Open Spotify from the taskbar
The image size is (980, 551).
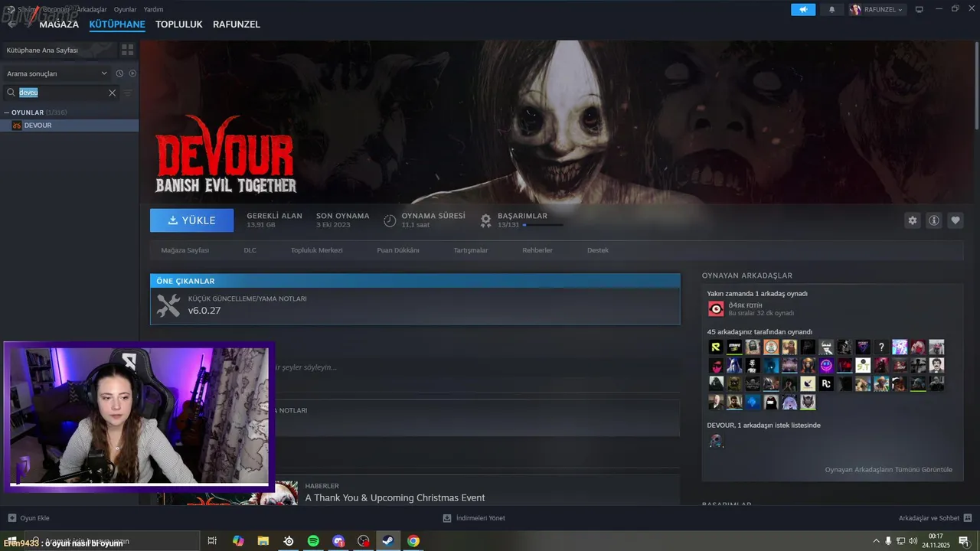313,541
